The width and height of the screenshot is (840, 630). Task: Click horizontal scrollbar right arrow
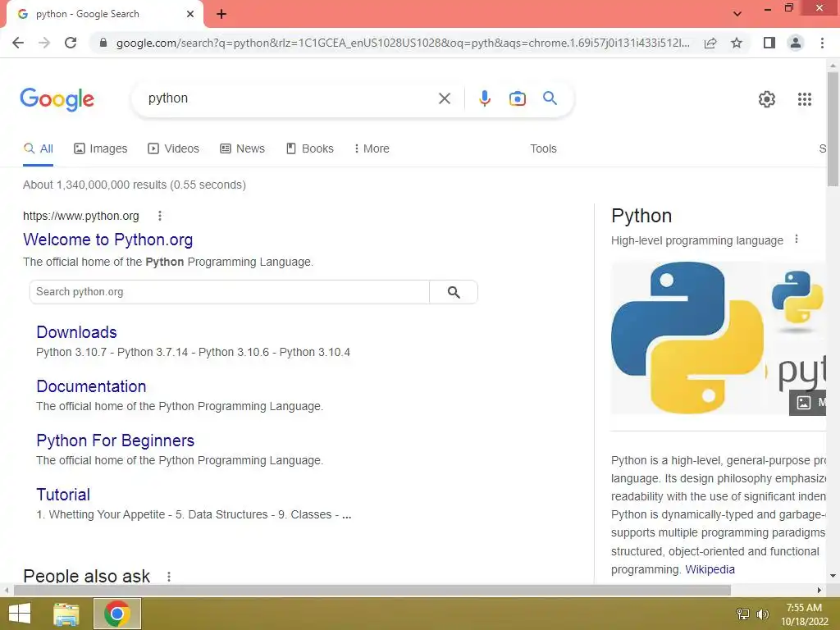coord(819,591)
